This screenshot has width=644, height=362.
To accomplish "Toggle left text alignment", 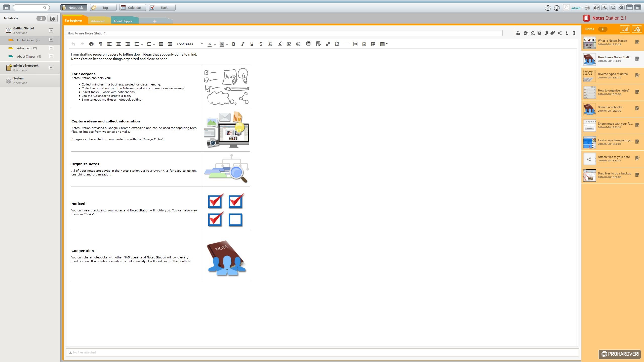I will 109,44.
